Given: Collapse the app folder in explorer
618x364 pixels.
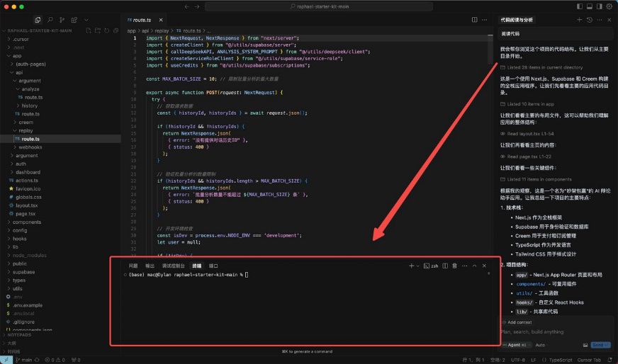Looking at the screenshot, I should 17,55.
